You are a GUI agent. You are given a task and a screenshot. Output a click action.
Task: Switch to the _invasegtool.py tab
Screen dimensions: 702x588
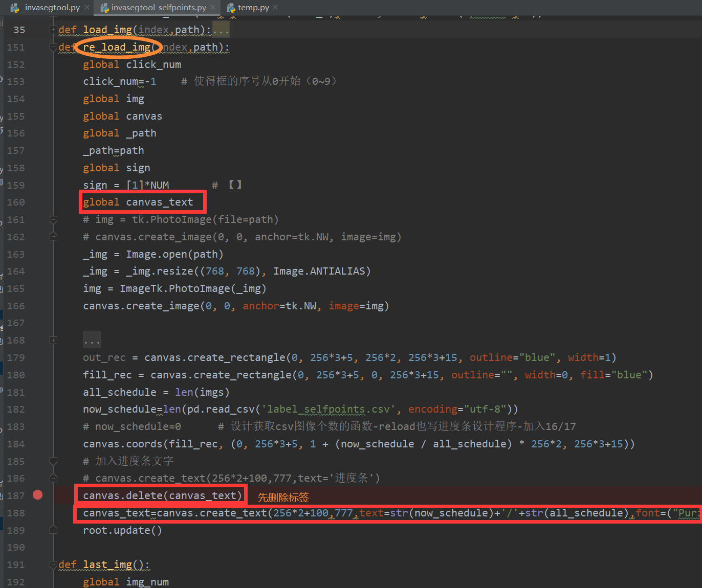click(x=46, y=8)
